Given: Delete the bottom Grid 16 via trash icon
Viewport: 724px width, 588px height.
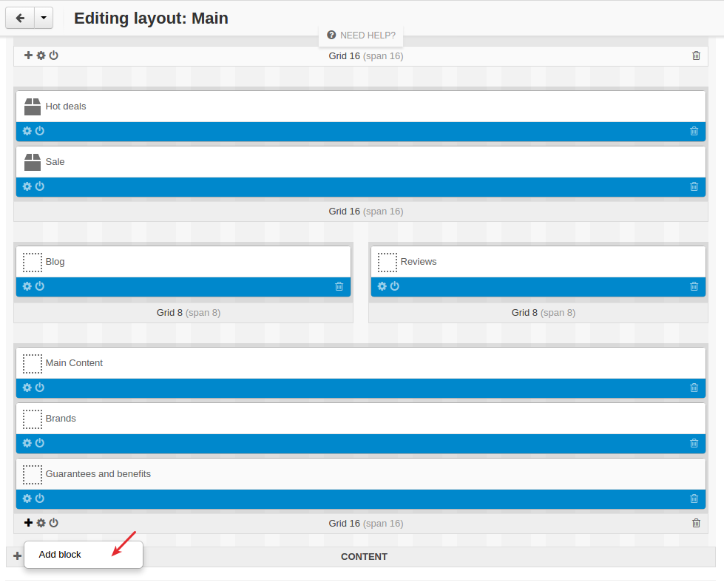Looking at the screenshot, I should [697, 524].
